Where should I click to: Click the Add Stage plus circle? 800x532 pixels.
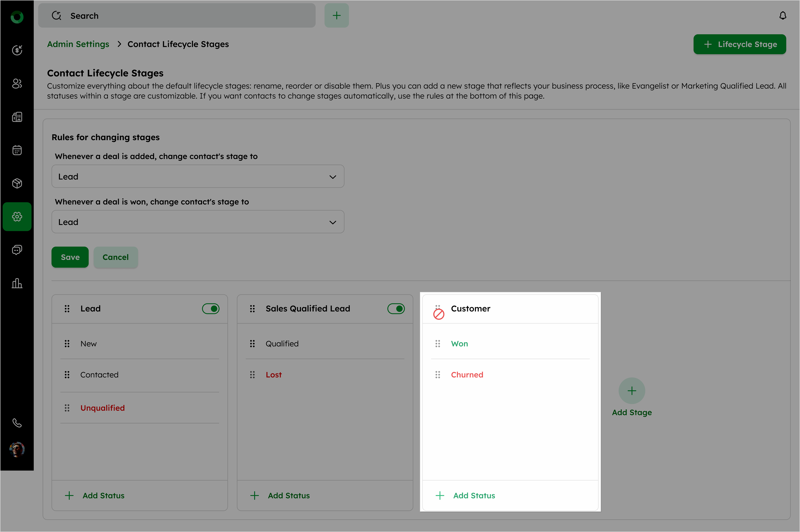pos(632,391)
